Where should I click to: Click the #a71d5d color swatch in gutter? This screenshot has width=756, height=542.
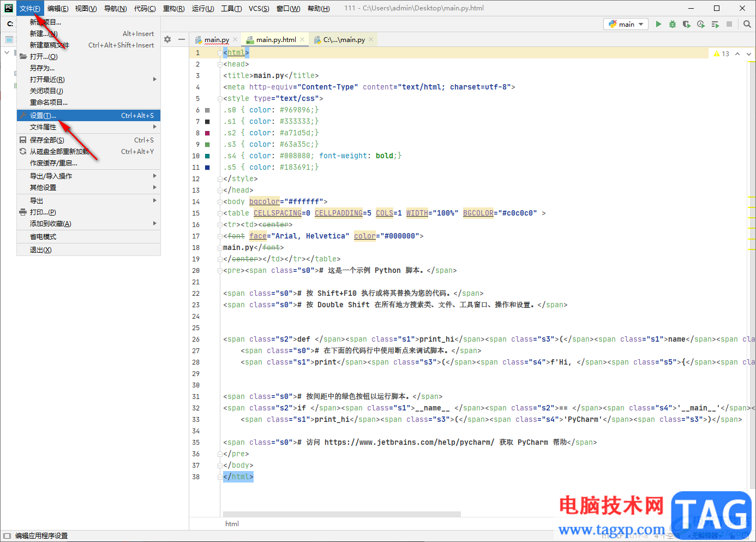207,133
